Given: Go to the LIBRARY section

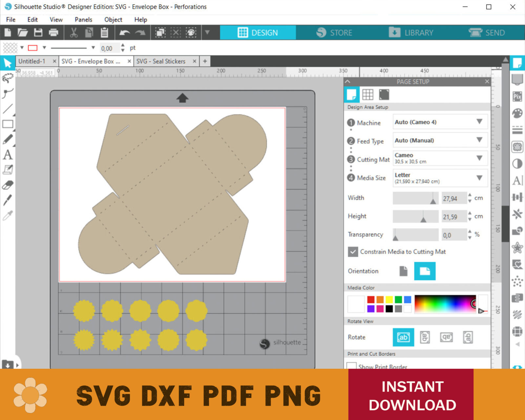Looking at the screenshot, I should pyautogui.click(x=411, y=32).
